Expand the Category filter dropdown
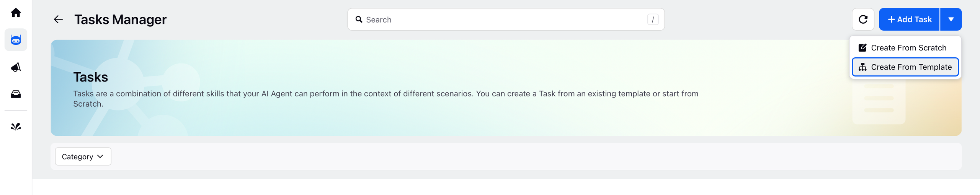Viewport: 980px width, 195px height. tap(83, 156)
